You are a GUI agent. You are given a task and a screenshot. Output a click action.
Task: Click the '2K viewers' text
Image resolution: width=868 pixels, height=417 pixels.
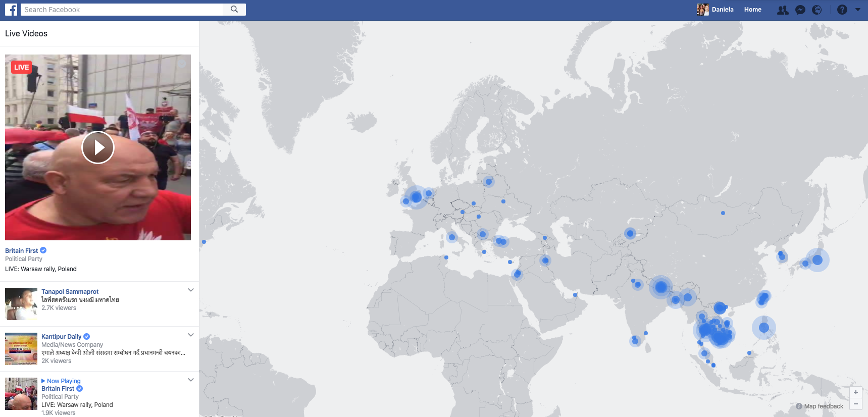56,361
